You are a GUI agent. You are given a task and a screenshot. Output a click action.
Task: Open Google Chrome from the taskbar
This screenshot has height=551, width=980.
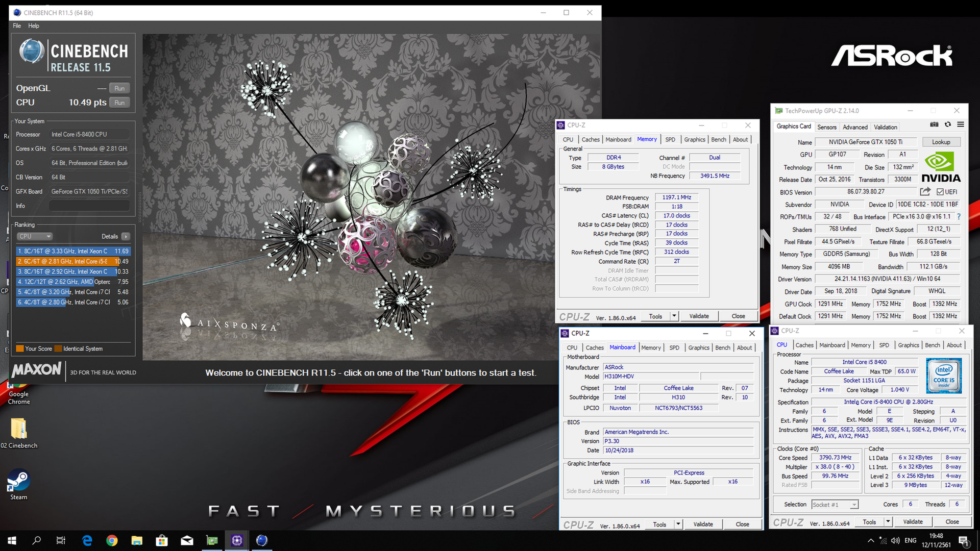[x=112, y=540]
